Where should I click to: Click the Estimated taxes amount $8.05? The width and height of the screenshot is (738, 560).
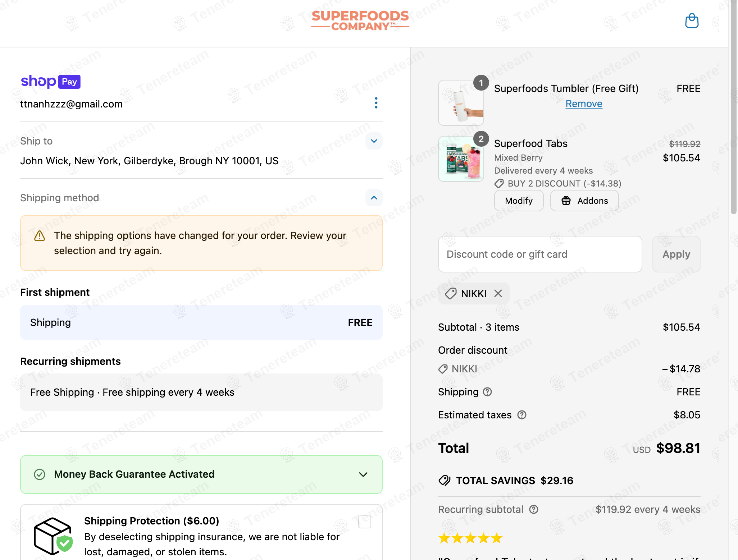pos(687,415)
